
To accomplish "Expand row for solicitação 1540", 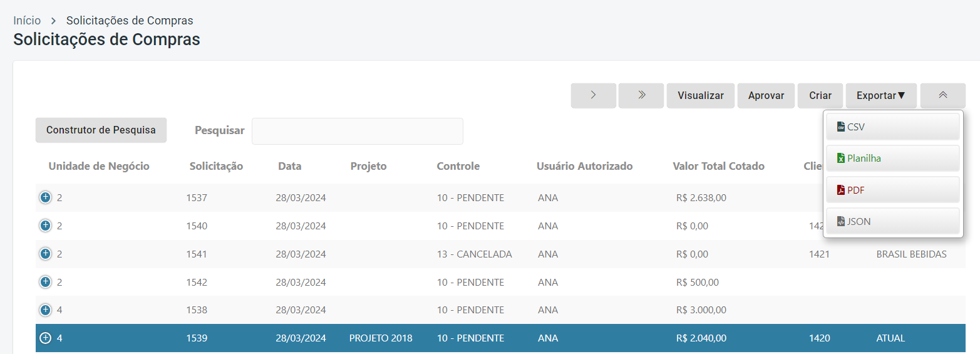I will pos(45,226).
